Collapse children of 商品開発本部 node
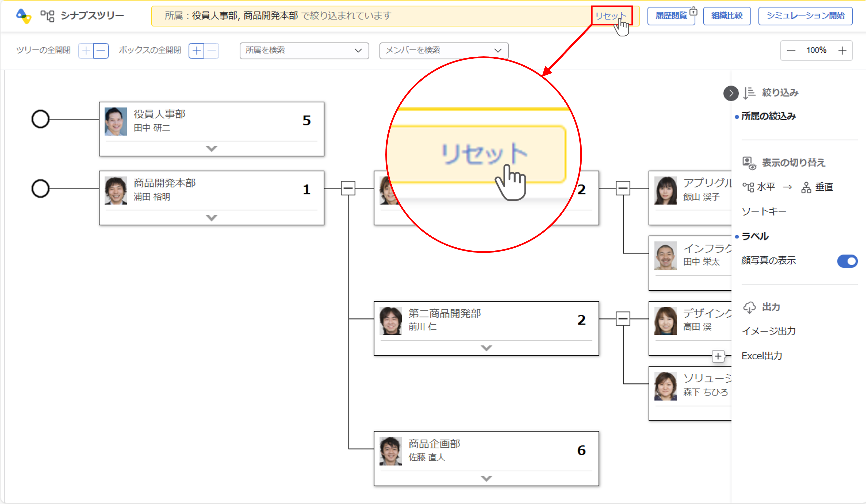866x504 pixels. pos(348,188)
